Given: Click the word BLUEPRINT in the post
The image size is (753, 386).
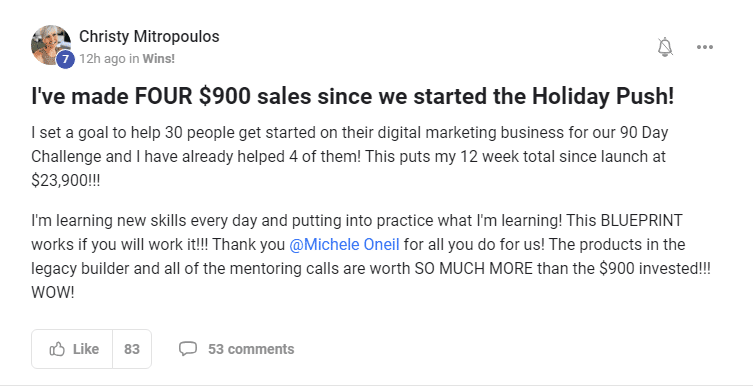Looking at the screenshot, I should tap(641, 220).
